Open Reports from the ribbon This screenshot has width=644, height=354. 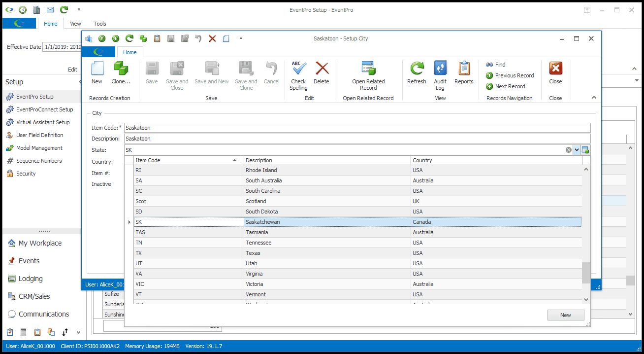[464, 73]
